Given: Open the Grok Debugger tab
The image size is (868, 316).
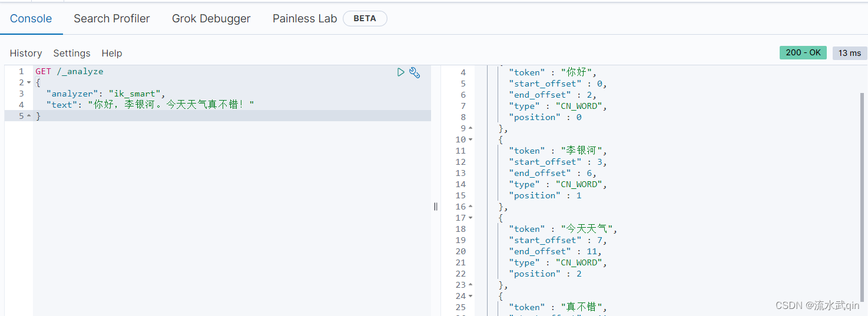Looking at the screenshot, I should click(211, 19).
